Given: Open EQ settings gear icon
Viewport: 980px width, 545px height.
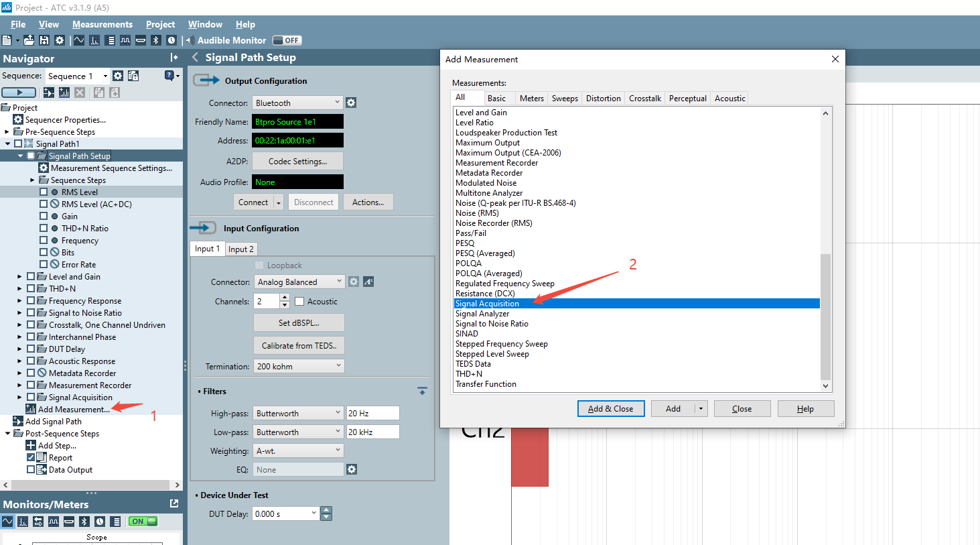Looking at the screenshot, I should click(x=352, y=469).
